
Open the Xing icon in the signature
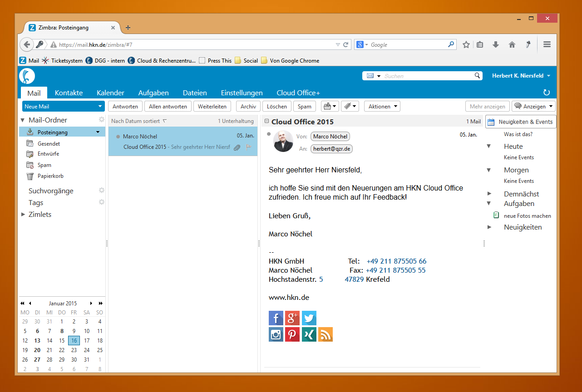pos(309,334)
